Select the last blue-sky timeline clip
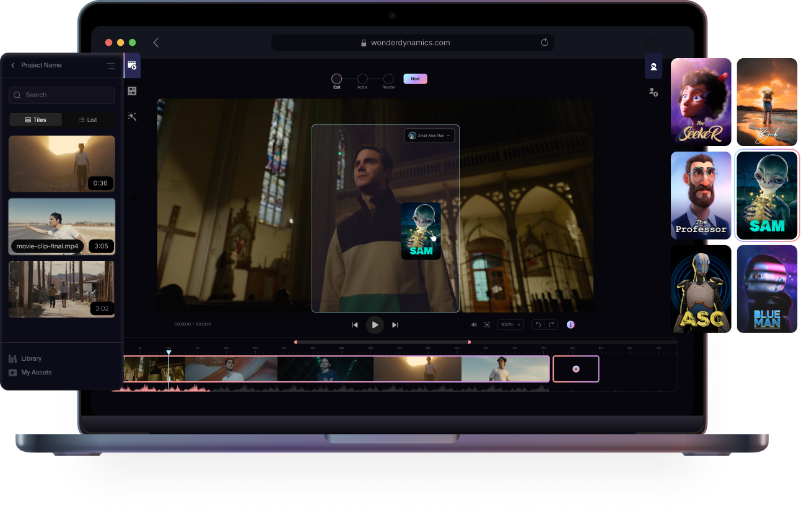Image resolution: width=804 pixels, height=523 pixels. tap(506, 369)
